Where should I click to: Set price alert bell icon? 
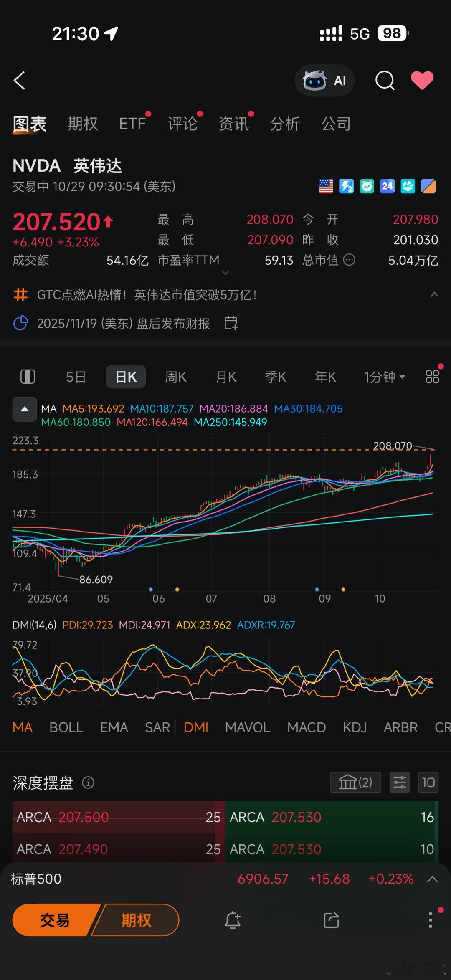(x=233, y=920)
